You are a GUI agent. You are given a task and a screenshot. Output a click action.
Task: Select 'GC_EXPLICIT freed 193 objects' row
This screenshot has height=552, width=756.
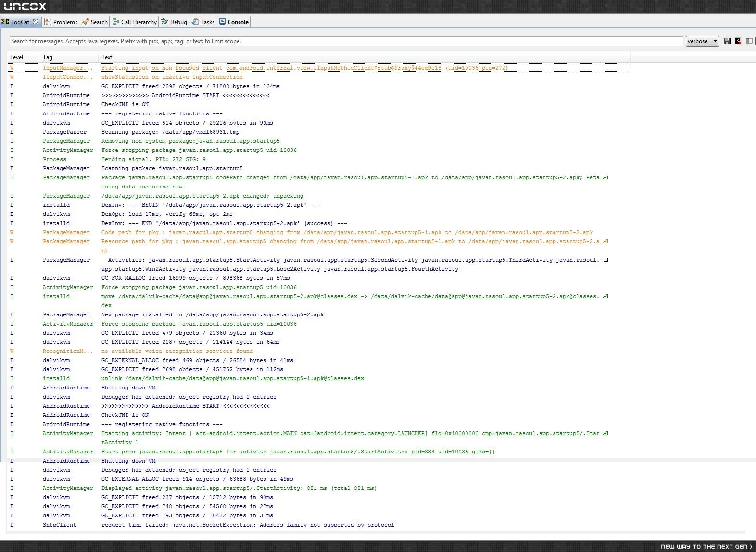[319, 516]
